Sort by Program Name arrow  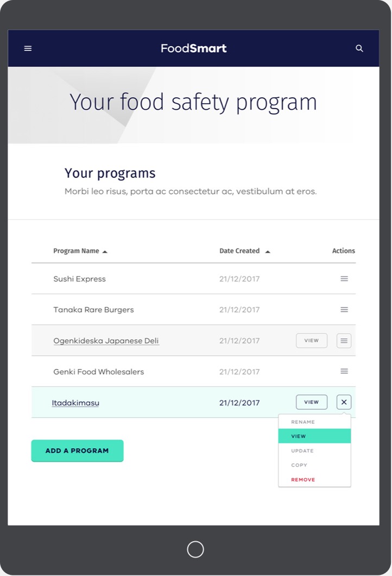tap(105, 252)
